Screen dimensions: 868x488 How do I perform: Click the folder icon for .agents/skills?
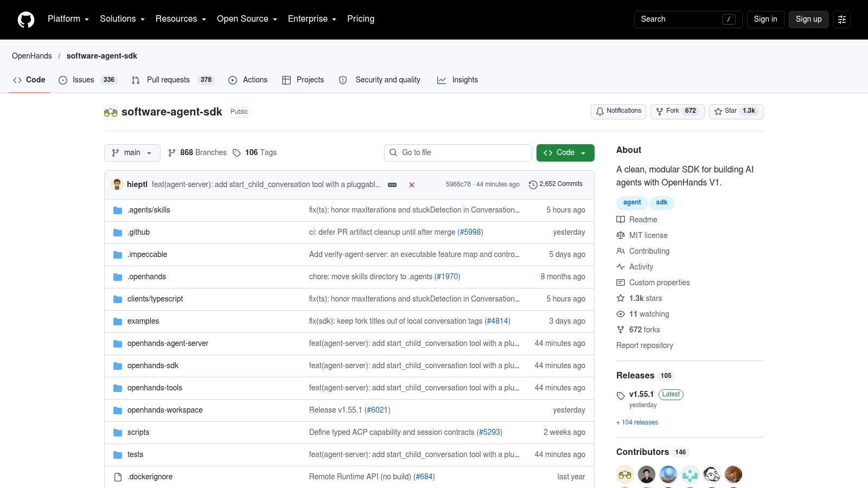pos(118,210)
